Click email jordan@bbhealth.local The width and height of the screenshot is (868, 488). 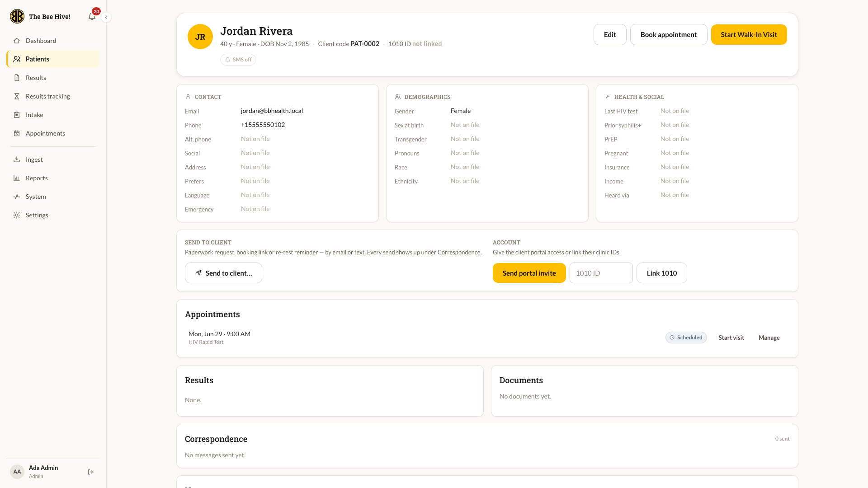[272, 111]
